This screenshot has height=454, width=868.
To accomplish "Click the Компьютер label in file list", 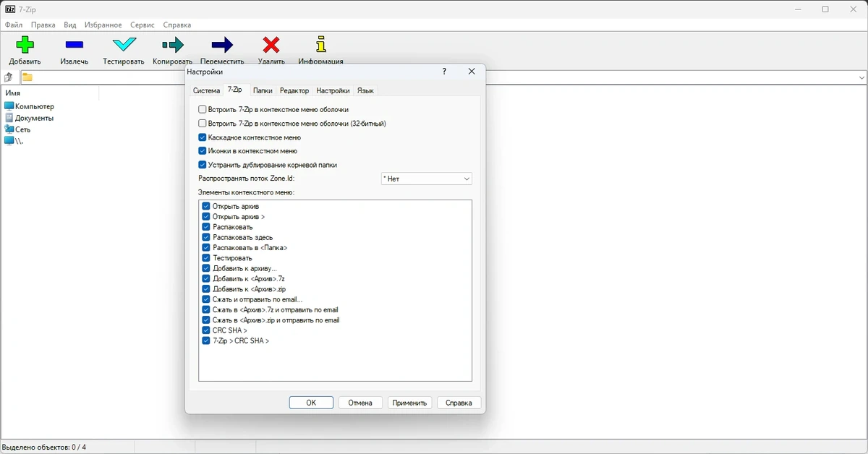I will [35, 106].
